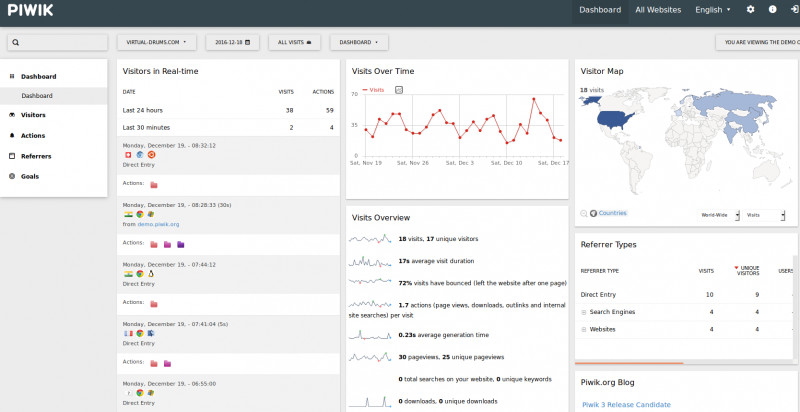
Task: Click the '72% visits have bounced' text
Action: tap(483, 283)
